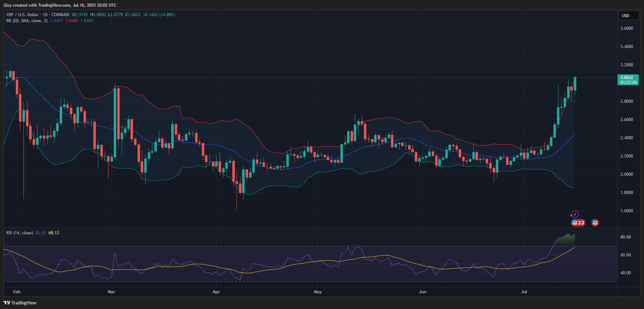Click the 1.6000 price axis label
644x309 pixels.
click(x=627, y=211)
